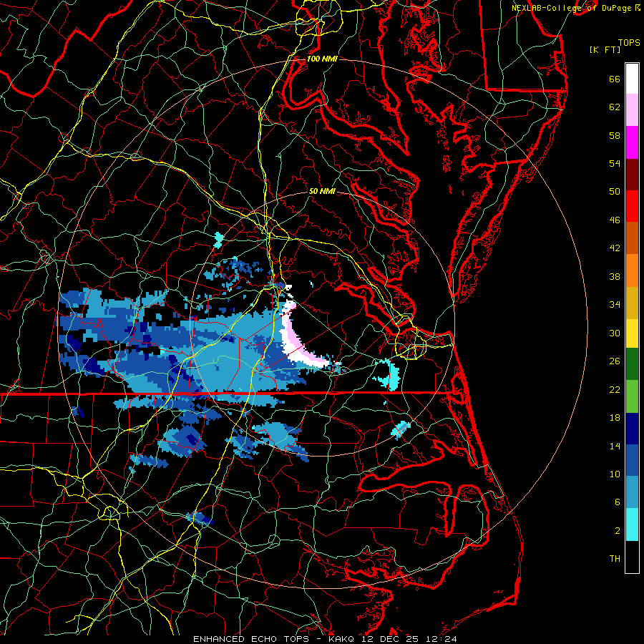
Task: Click the magenta 58 kft legend swatch
Action: [x=632, y=142]
